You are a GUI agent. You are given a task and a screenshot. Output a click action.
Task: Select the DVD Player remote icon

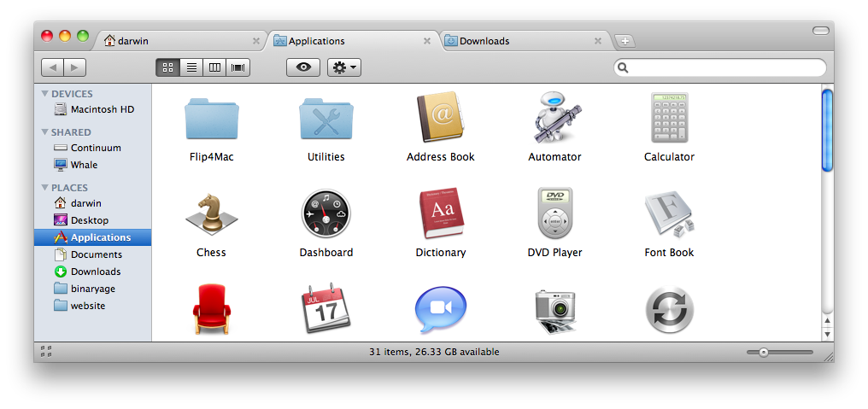point(554,213)
